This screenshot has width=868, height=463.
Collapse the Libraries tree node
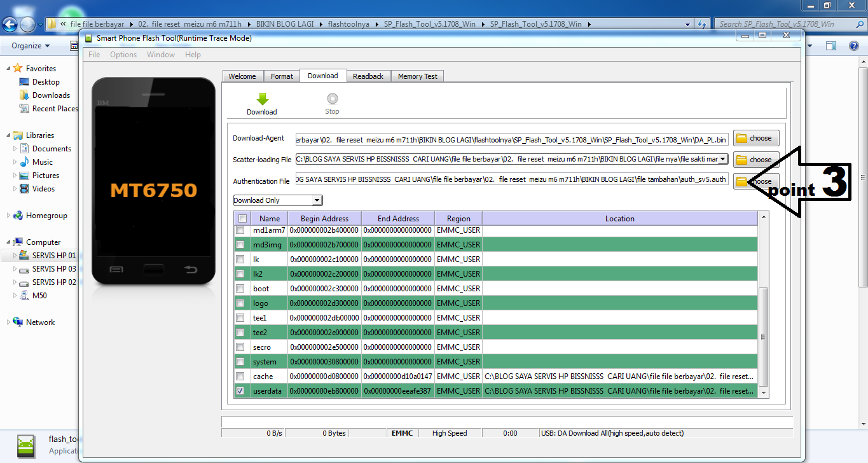coord(8,135)
